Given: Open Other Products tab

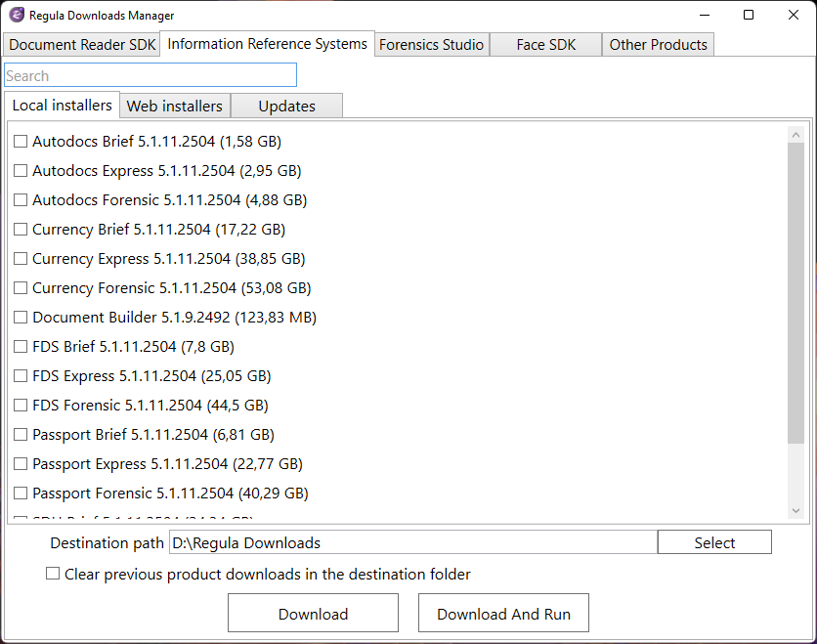Looking at the screenshot, I should click(x=658, y=45).
